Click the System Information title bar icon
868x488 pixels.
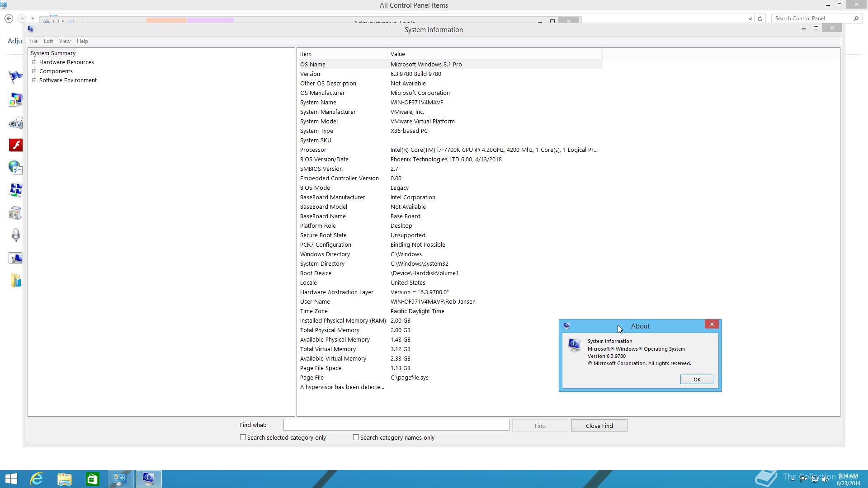point(30,29)
